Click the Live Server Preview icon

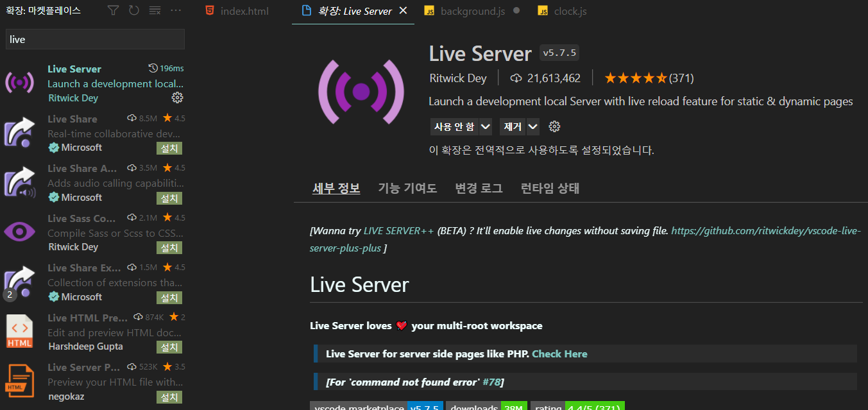(20, 380)
